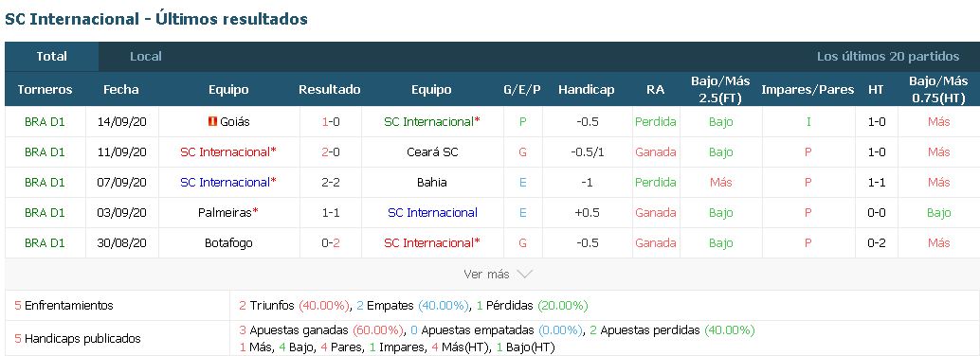Click the Bahia team name

click(431, 183)
